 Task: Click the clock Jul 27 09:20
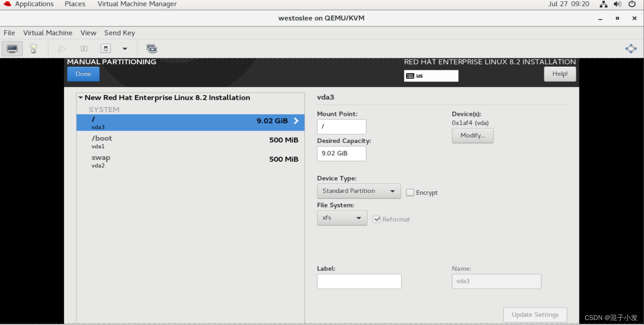tap(569, 4)
